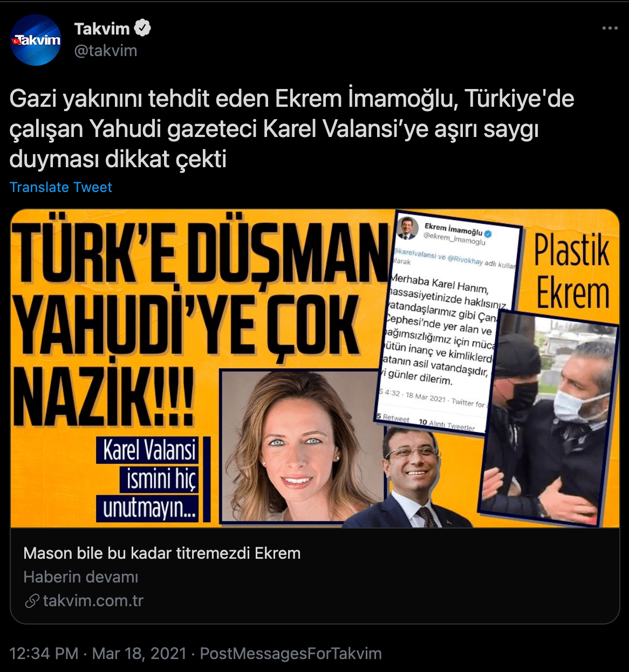Click the 12:34 PM timestamp
The width and height of the screenshot is (629, 672).
coord(44,654)
